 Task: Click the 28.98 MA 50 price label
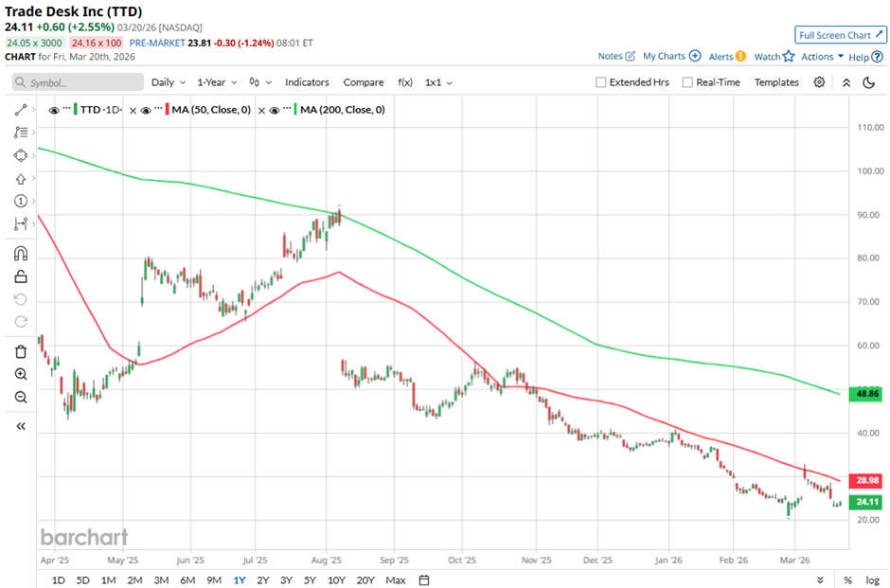[x=865, y=481]
